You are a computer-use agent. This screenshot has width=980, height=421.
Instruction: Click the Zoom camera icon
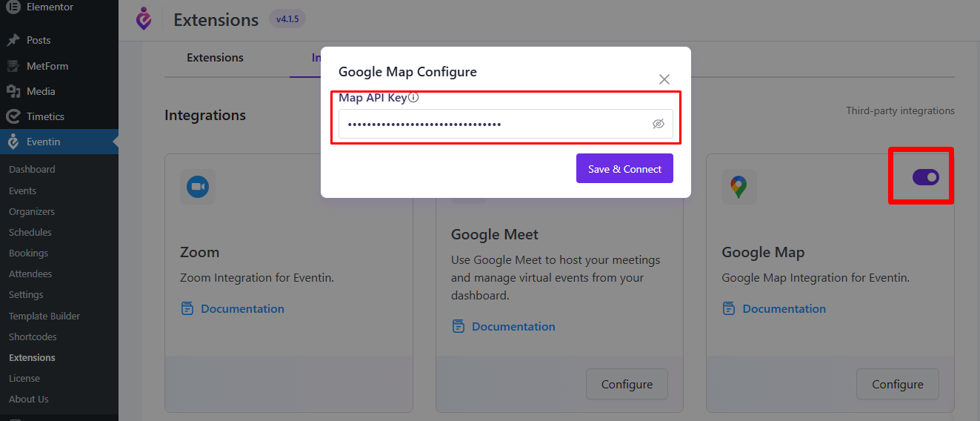click(x=198, y=187)
